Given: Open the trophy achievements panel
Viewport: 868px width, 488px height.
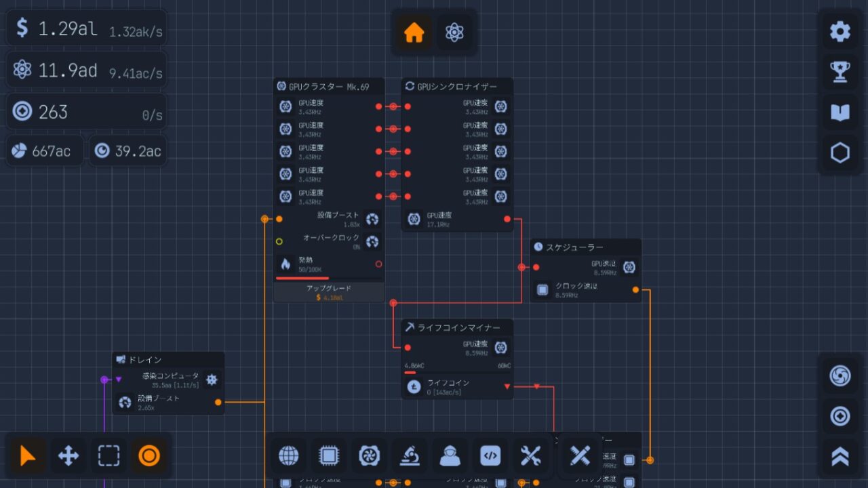Looking at the screenshot, I should (x=840, y=72).
